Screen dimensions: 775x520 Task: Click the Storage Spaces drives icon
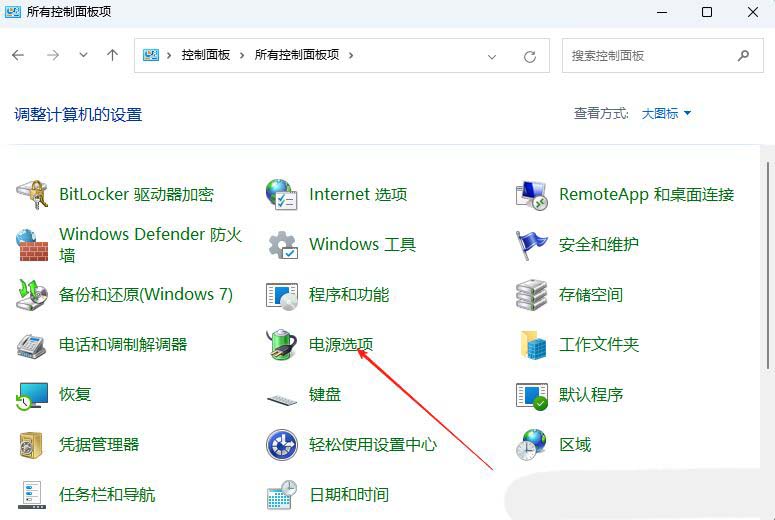tap(532, 295)
